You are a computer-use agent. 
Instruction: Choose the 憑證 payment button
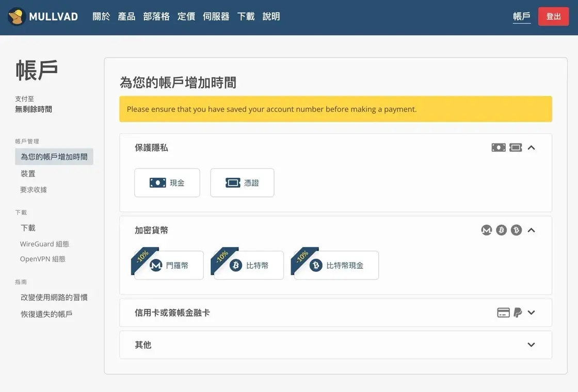coord(242,183)
